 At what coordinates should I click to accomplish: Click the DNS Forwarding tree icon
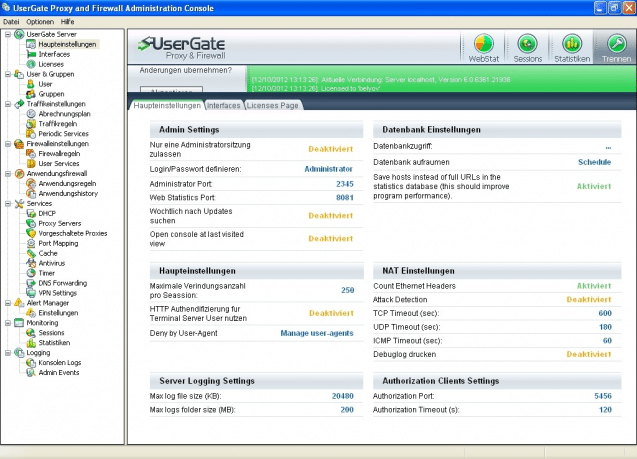coord(31,283)
